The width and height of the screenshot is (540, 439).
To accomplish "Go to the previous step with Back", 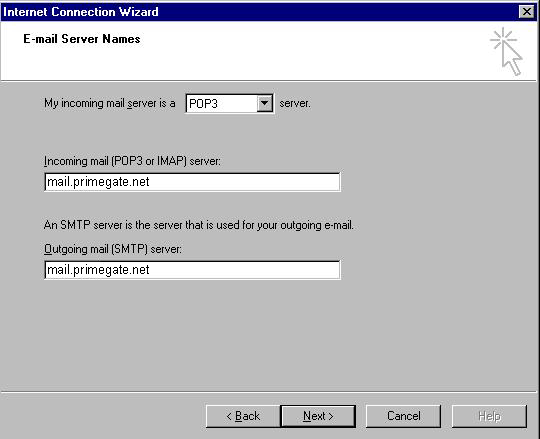I will coord(243,416).
